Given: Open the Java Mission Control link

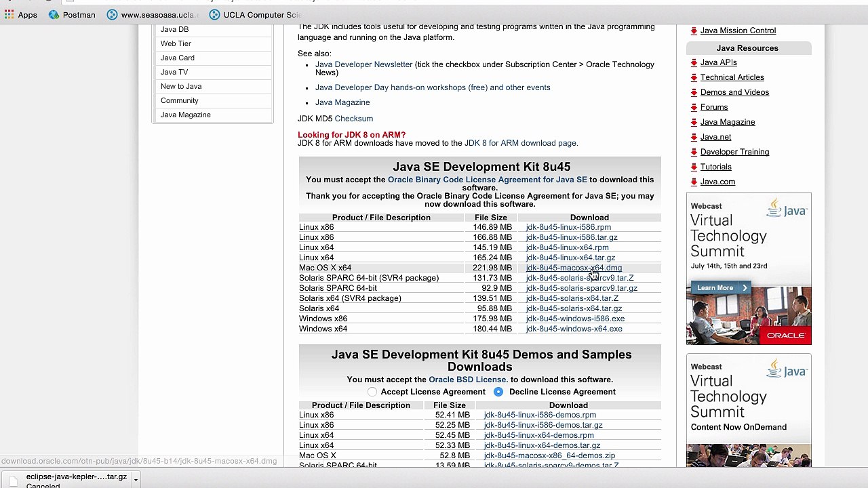Looking at the screenshot, I should pyautogui.click(x=738, y=30).
